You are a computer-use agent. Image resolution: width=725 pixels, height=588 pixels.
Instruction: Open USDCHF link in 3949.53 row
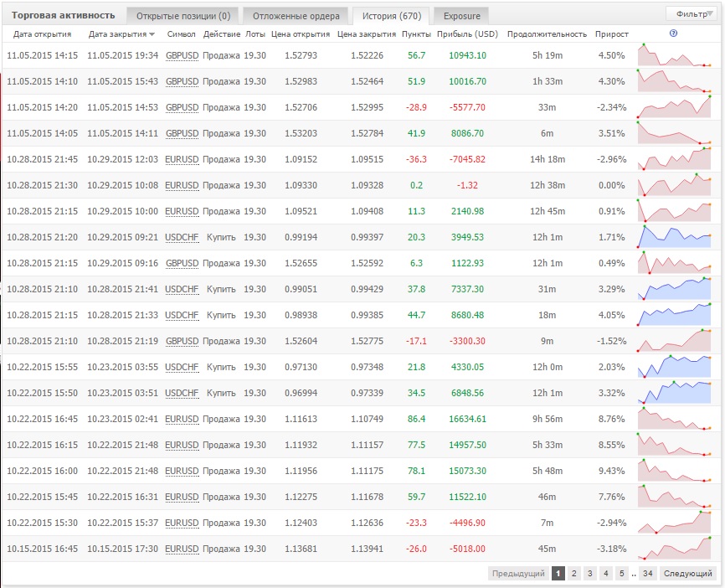coord(182,237)
